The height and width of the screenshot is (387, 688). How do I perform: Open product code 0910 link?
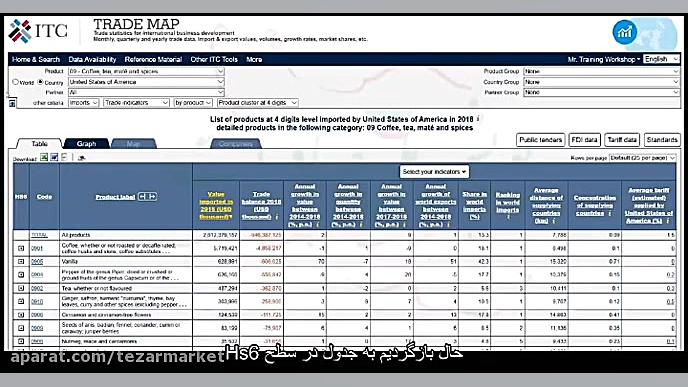coord(37,301)
